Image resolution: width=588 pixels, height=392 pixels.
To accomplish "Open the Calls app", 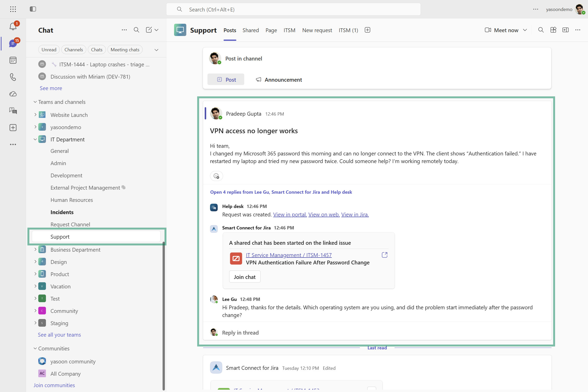I will [13, 77].
